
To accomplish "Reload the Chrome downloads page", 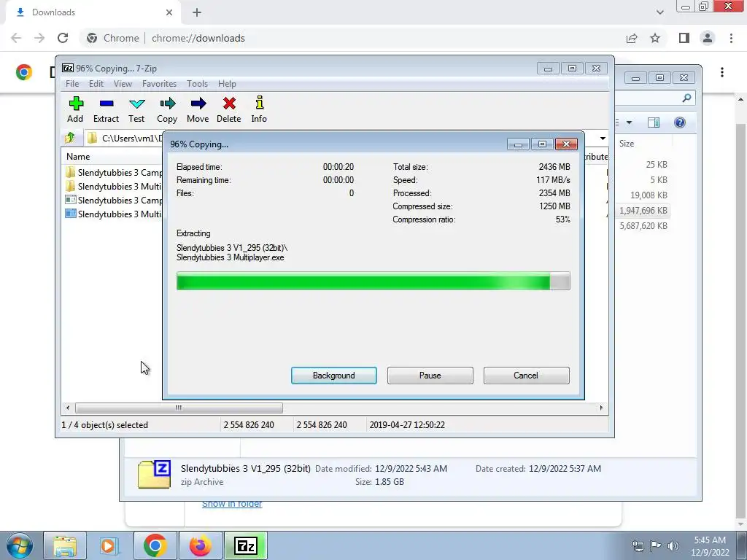I will 63,38.
